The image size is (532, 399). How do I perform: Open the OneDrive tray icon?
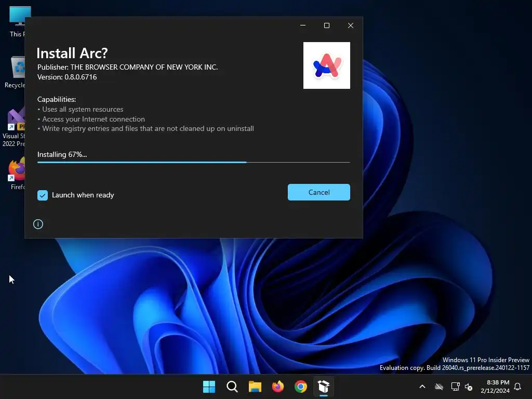point(439,387)
